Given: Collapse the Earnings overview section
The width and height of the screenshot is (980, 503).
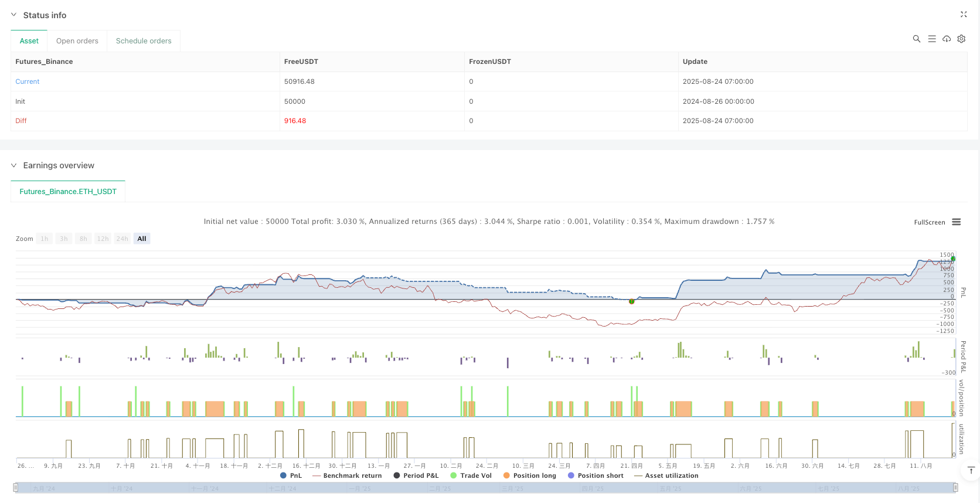Looking at the screenshot, I should tap(14, 165).
